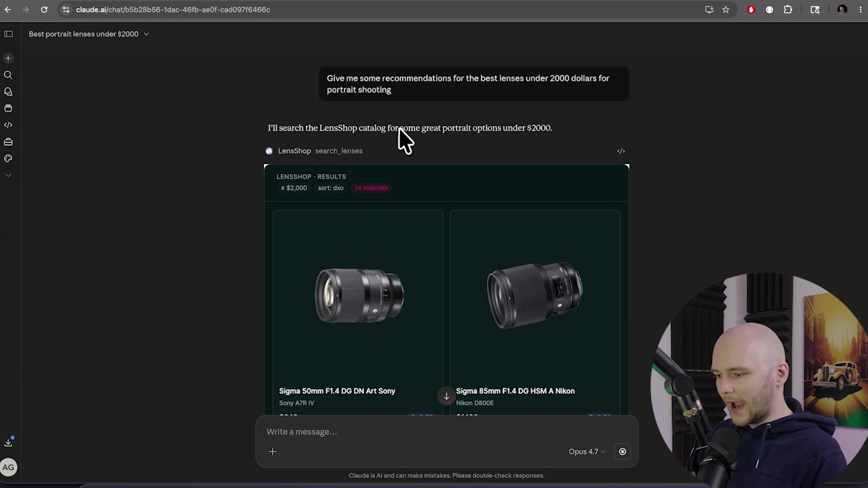Open the red hand ad-blocker extension
Image resolution: width=868 pixels, height=488 pixels.
tap(751, 9)
